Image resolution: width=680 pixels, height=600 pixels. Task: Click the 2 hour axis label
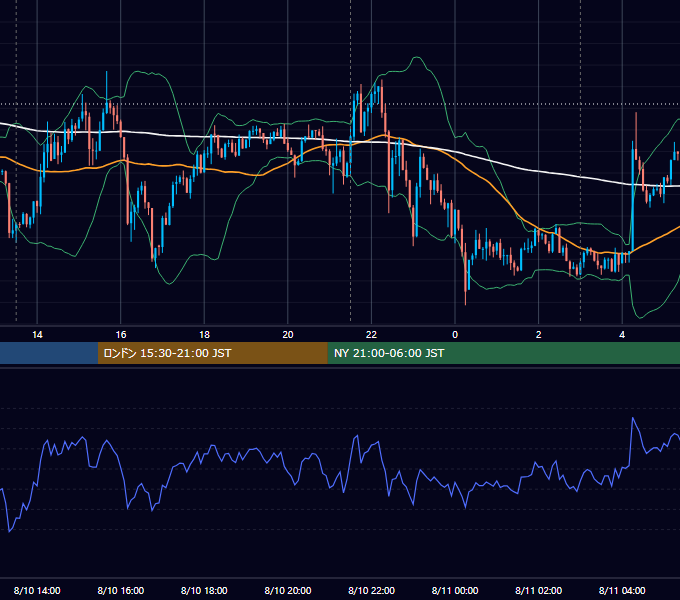pyautogui.click(x=539, y=335)
